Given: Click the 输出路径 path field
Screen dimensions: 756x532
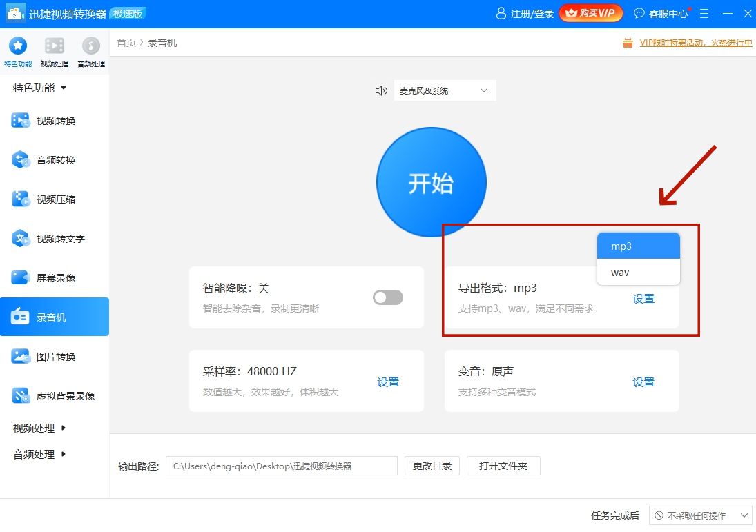Looking at the screenshot, I should [x=282, y=466].
